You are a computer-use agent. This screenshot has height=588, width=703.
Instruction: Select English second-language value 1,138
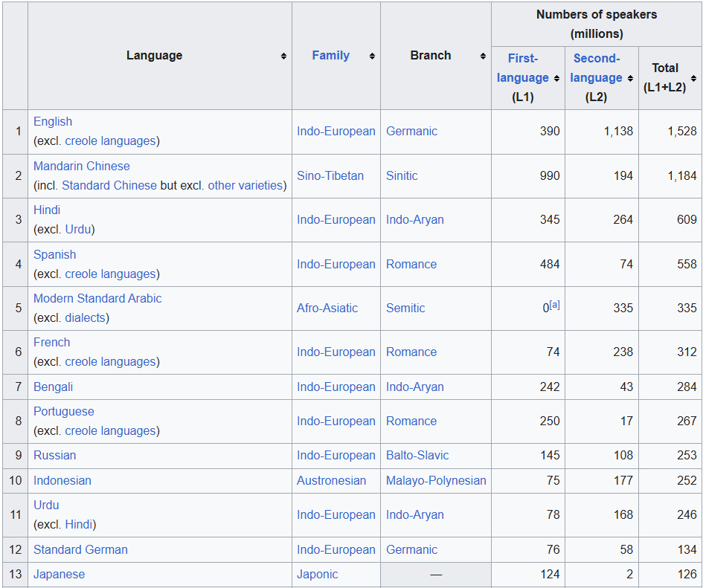click(x=618, y=131)
